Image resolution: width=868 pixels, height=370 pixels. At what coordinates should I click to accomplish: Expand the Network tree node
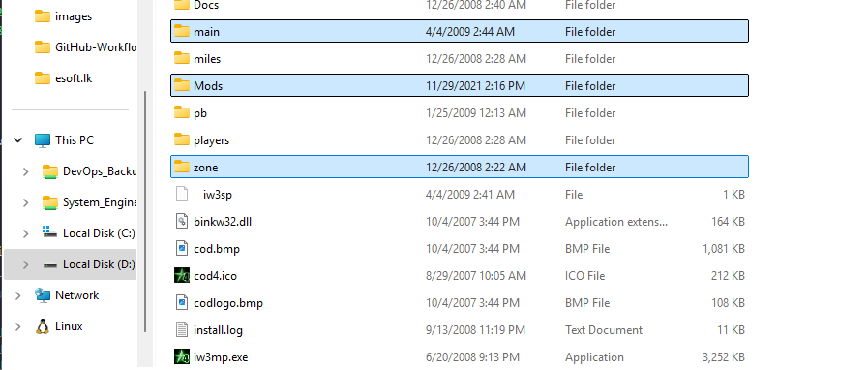[x=17, y=295]
